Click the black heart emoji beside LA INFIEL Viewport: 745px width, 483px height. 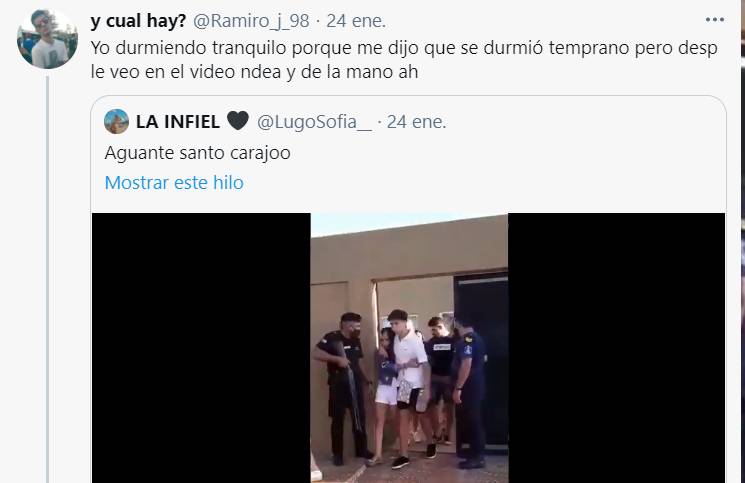click(x=238, y=121)
